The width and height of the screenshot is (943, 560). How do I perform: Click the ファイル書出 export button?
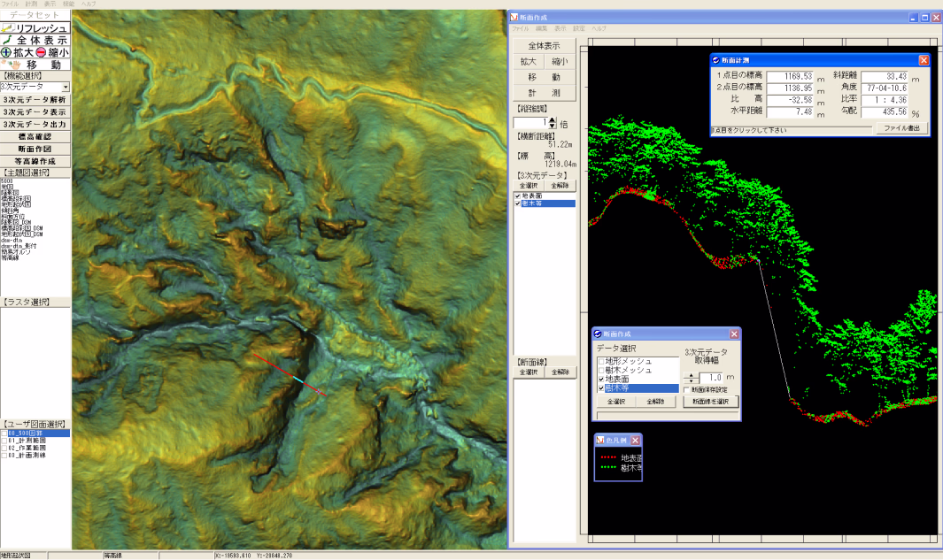pyautogui.click(x=901, y=128)
